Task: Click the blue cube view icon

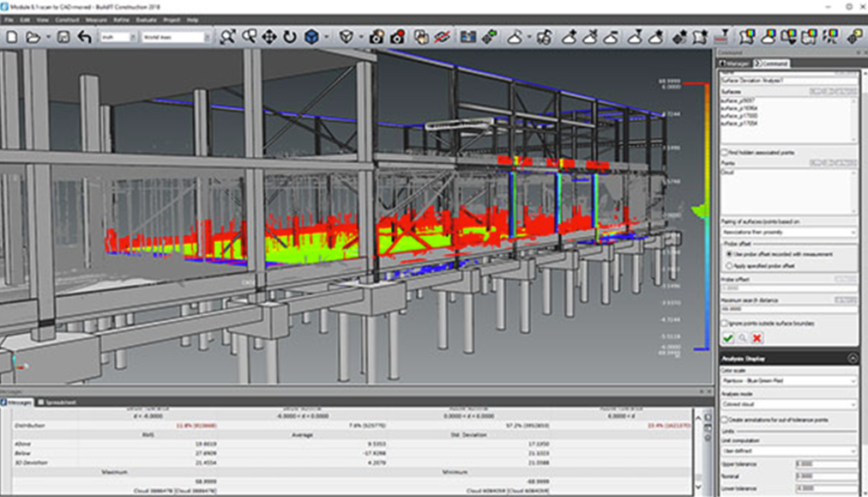Action: pyautogui.click(x=311, y=37)
